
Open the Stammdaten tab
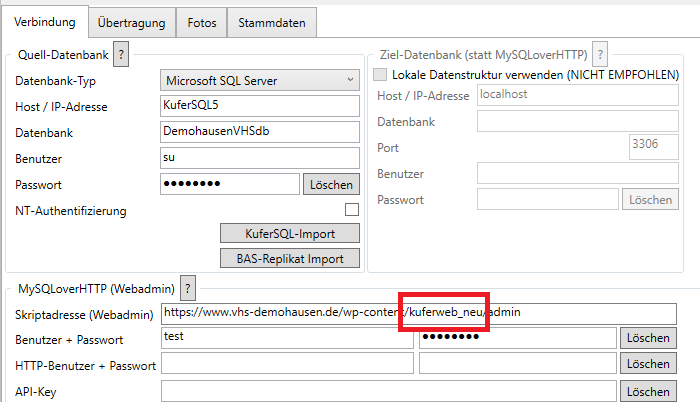coord(272,23)
